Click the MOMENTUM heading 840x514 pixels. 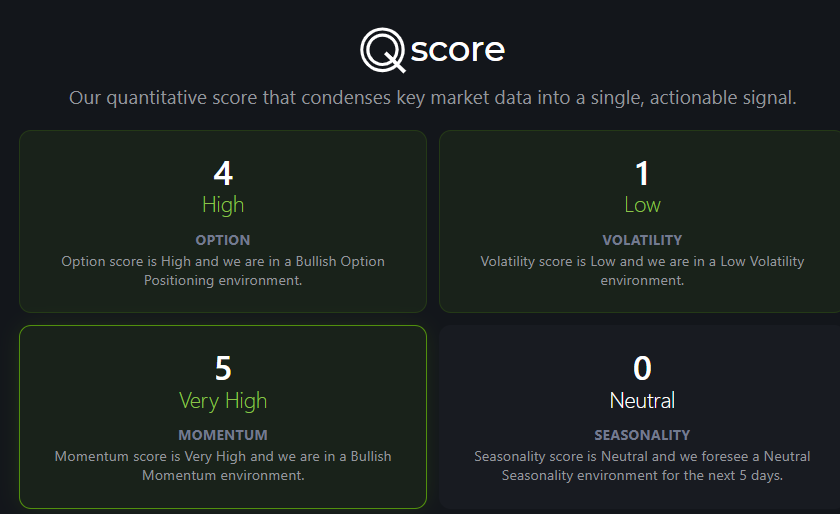tap(223, 435)
